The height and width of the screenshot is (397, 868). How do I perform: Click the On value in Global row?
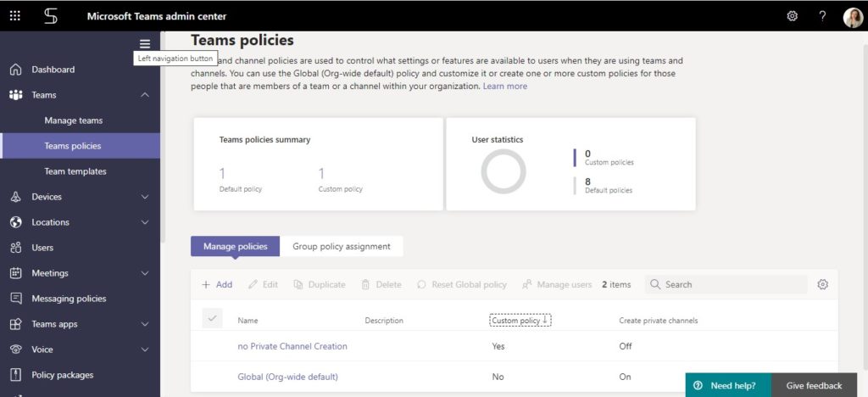pos(625,377)
